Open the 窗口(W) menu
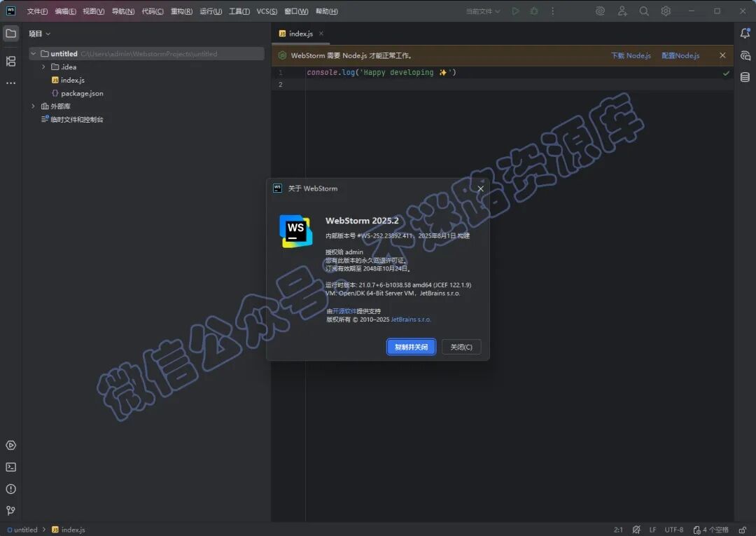Viewport: 756px width, 536px height. (296, 11)
